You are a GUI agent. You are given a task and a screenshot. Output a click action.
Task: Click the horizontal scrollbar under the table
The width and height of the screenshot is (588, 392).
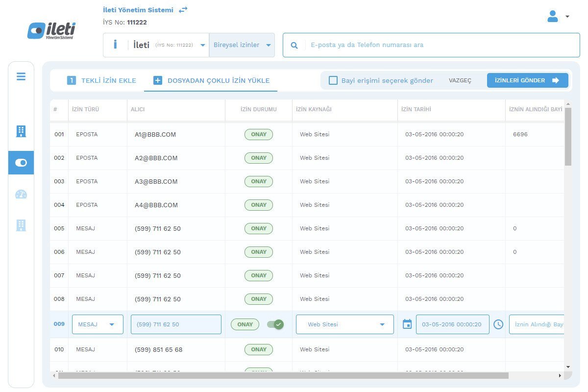click(283, 376)
